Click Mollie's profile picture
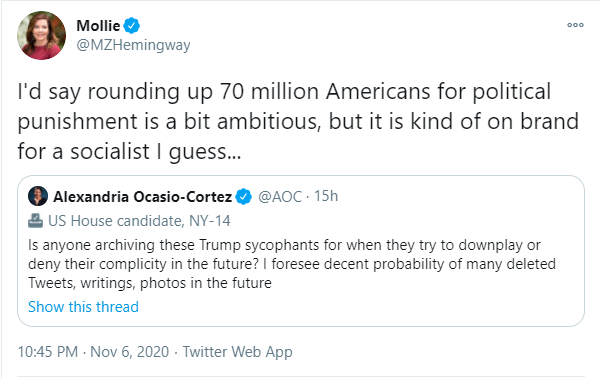Image resolution: width=600 pixels, height=379 pixels. coord(41,35)
